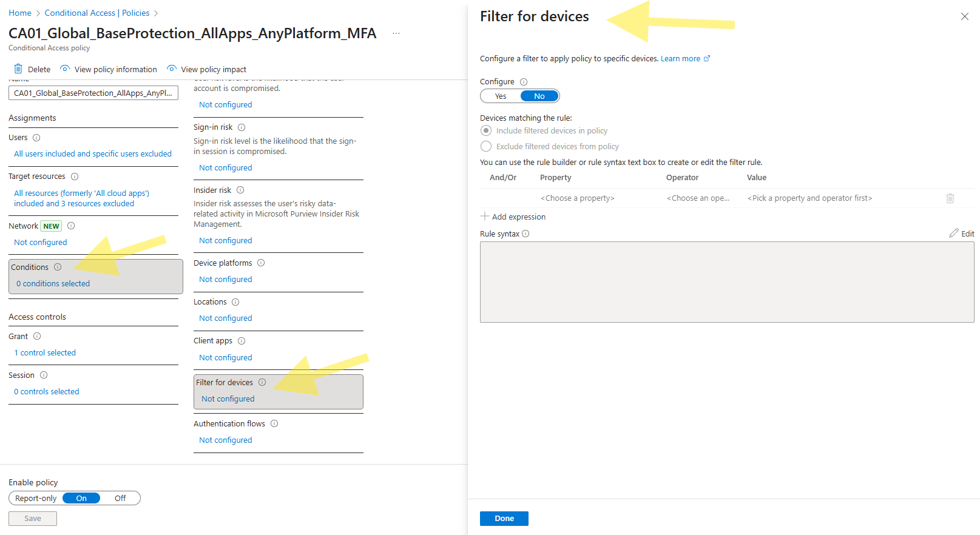Open All resources included and 3 excluded link
This screenshot has height=535, width=980.
pyautogui.click(x=81, y=198)
